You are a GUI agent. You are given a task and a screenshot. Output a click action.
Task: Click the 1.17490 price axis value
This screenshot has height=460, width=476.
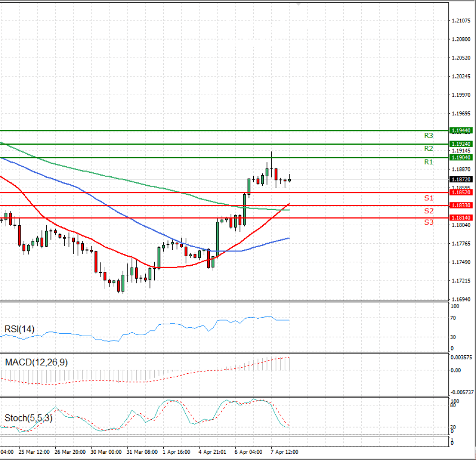(x=461, y=262)
